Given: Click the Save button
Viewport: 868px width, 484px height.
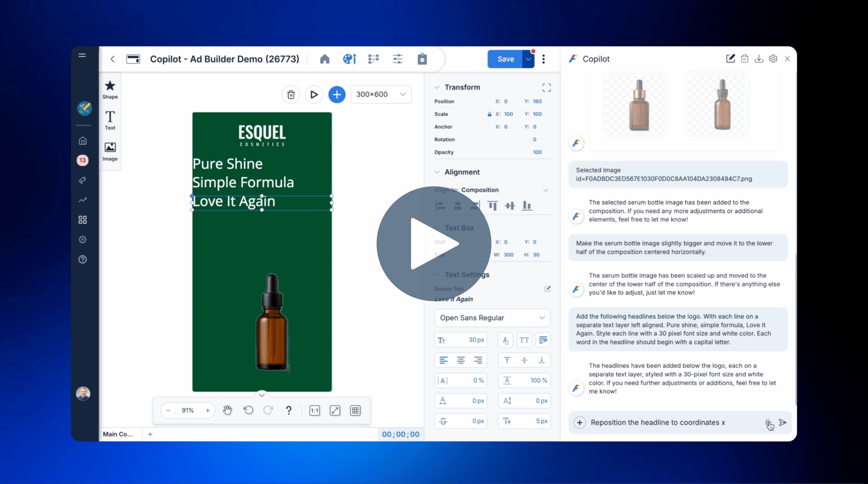Looking at the screenshot, I should pos(505,59).
